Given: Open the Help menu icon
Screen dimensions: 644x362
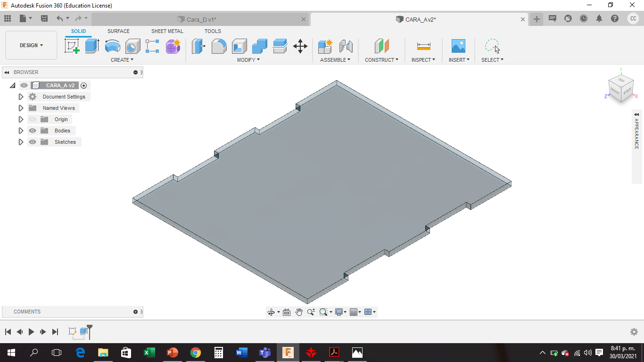Looking at the screenshot, I should (615, 18).
